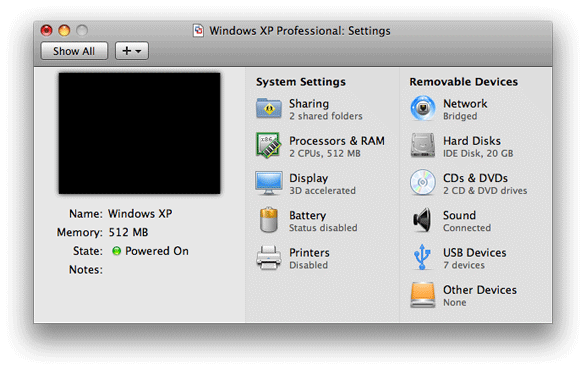The image size is (586, 370).
Task: Click the 'Windows XP' name value
Action: pyautogui.click(x=140, y=214)
